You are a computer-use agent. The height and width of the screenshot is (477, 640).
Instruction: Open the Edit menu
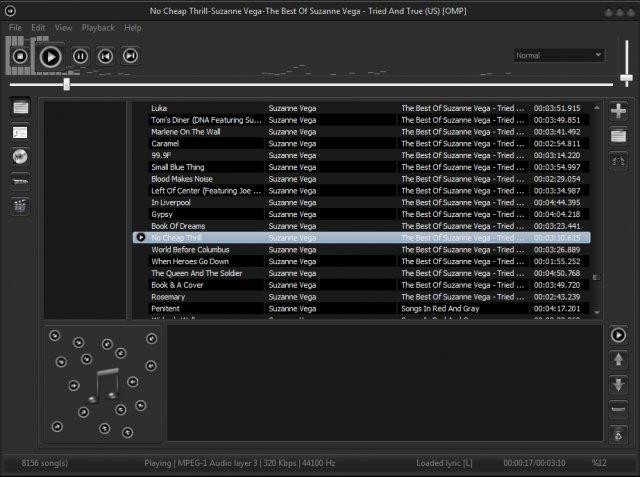pos(38,28)
